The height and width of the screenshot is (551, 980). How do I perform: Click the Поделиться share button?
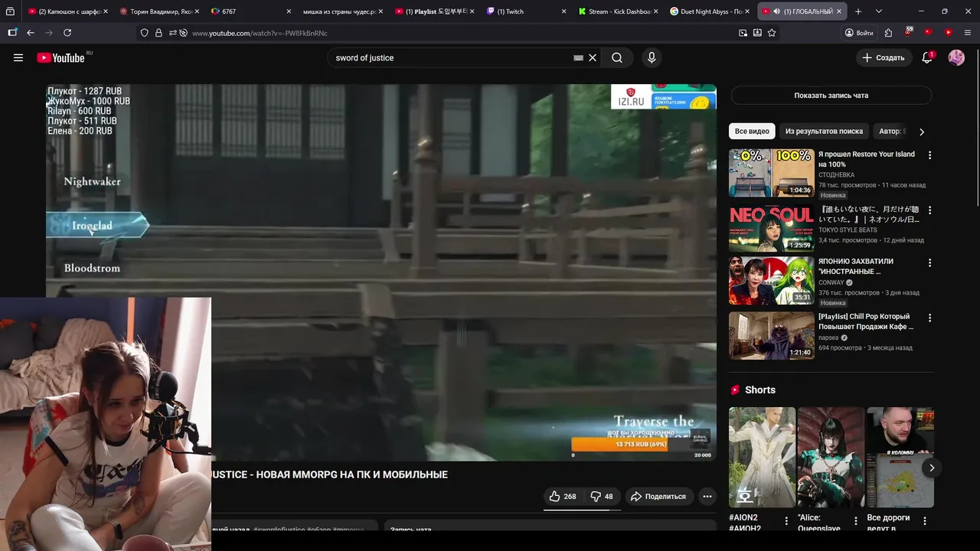[x=658, y=497]
